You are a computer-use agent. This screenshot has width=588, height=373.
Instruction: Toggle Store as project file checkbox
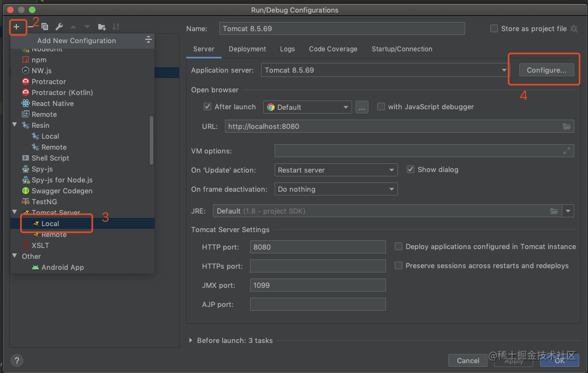pyautogui.click(x=494, y=28)
